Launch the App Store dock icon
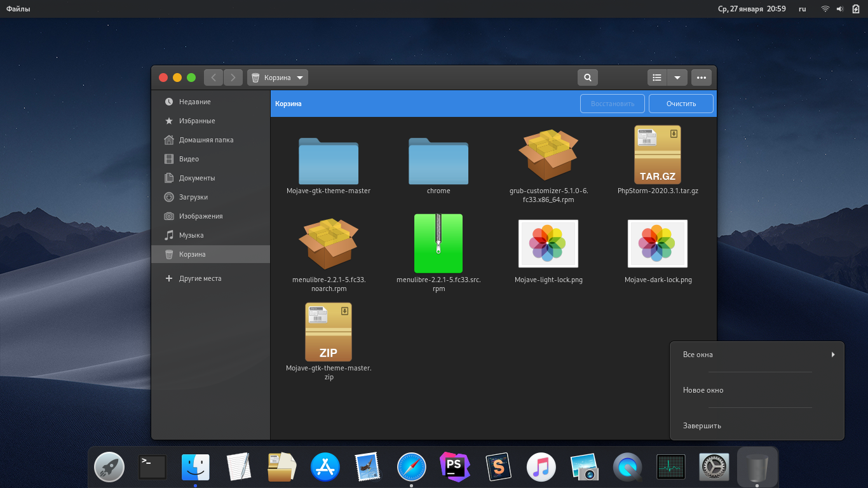 point(325,468)
